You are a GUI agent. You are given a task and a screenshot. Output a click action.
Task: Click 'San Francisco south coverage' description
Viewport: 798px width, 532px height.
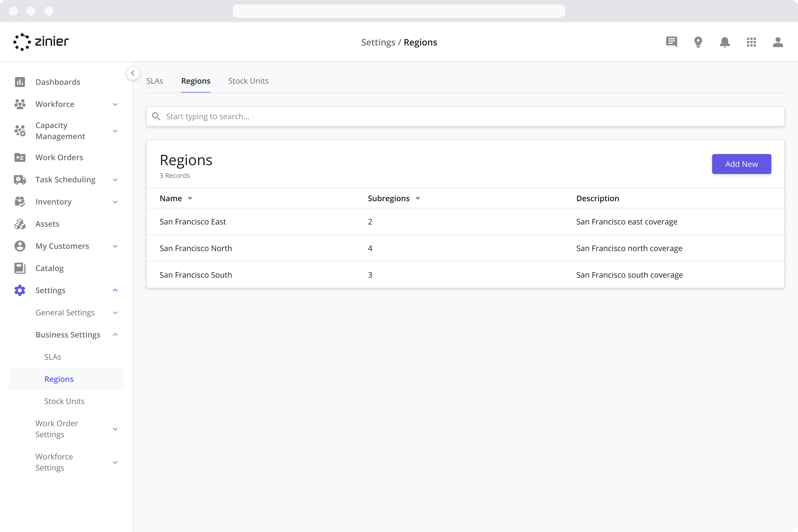click(x=629, y=275)
